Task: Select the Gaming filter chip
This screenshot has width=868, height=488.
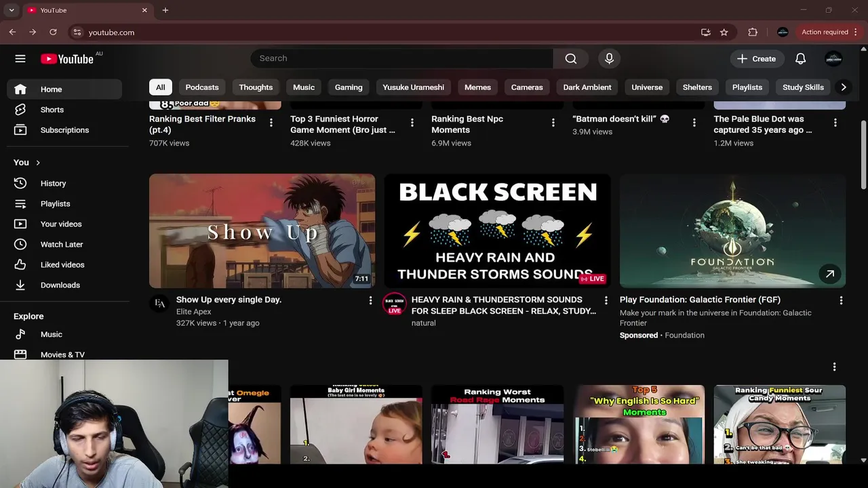Action: click(349, 87)
